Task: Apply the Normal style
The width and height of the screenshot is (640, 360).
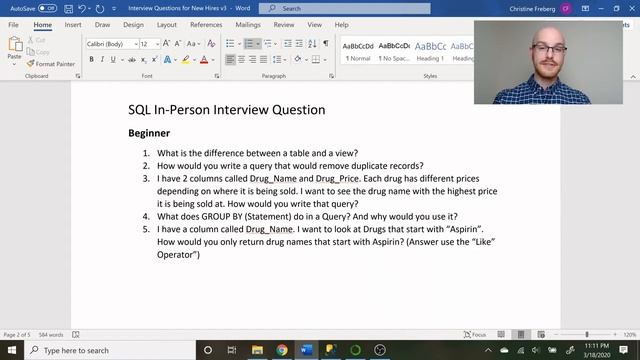Action: click(358, 52)
